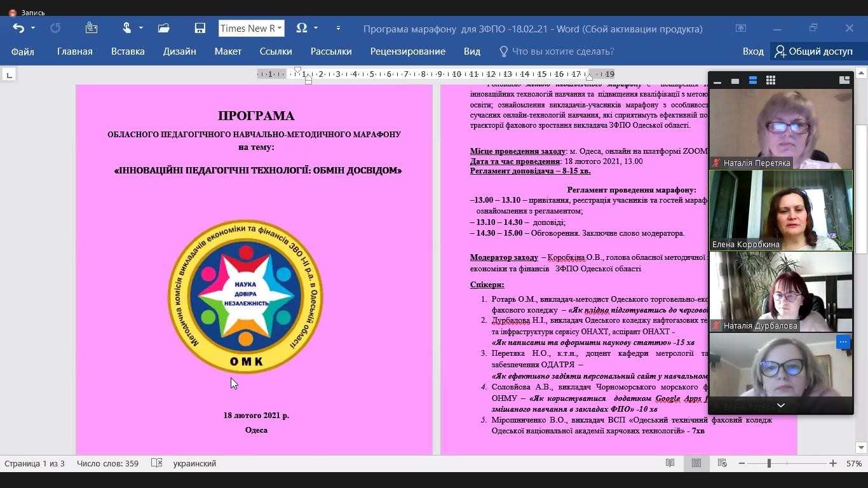This screenshot has width=868, height=488.
Task: Click the ruler's first-line indent marker
Action: [x=297, y=70]
